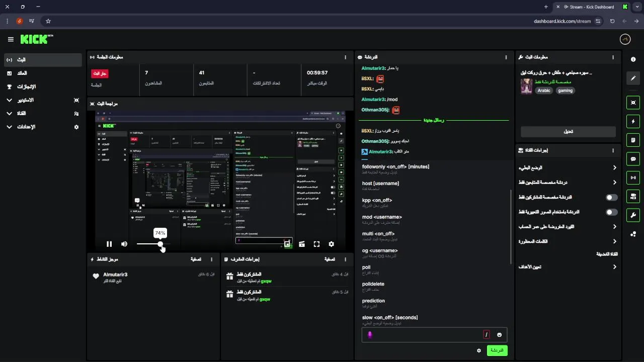Open three-dot menu of stream info panel
The image size is (644, 362).
pos(613,57)
